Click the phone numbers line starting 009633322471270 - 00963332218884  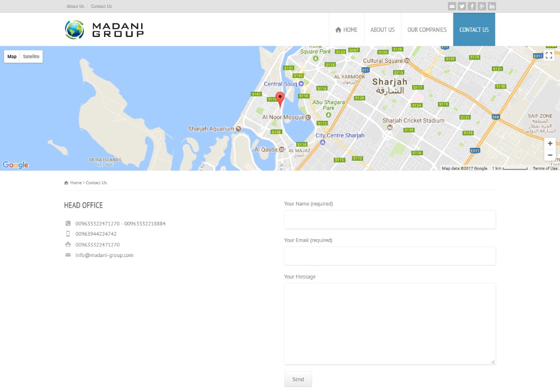120,224
